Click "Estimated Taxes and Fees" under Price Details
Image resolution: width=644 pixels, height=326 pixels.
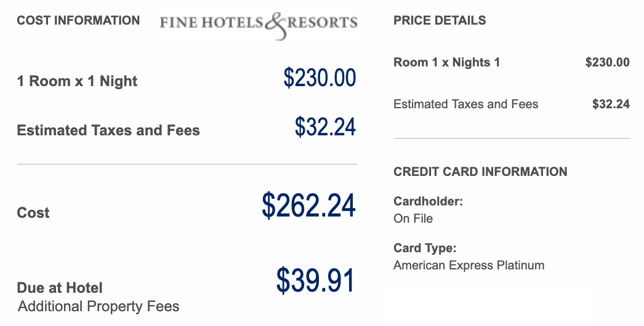coord(465,104)
